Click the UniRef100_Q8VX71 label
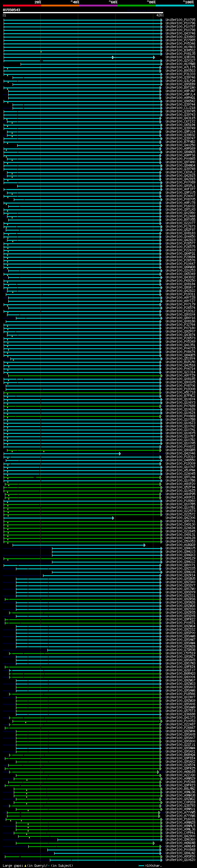 pos(180,565)
